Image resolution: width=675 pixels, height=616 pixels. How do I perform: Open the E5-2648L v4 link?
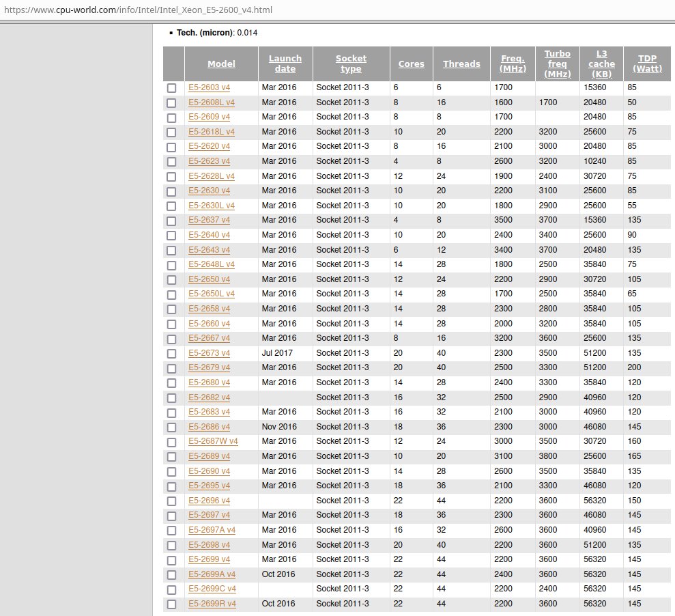click(x=212, y=264)
